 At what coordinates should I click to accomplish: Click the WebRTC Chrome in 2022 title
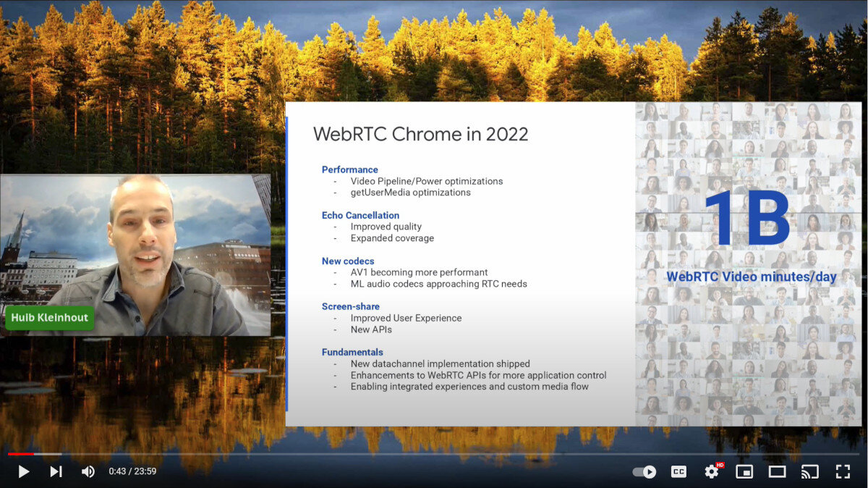click(421, 134)
